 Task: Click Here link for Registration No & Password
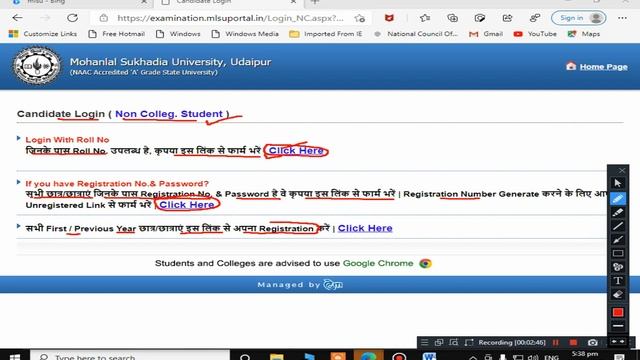187,204
